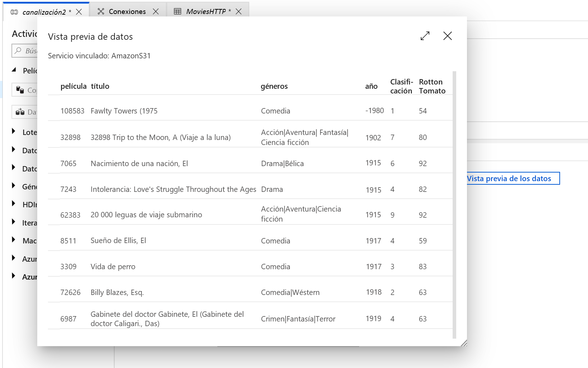Click movie id 7065
Viewport: 588px width, 368px height.
pyautogui.click(x=68, y=164)
